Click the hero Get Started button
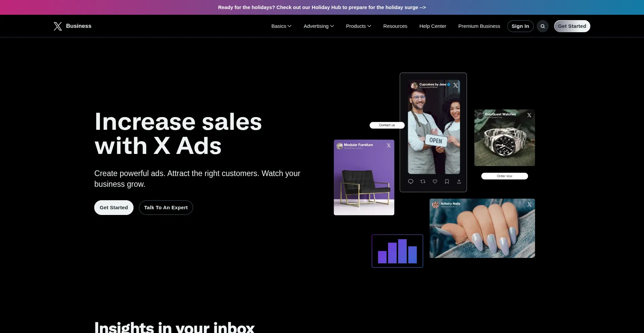The image size is (644, 333). 114,208
